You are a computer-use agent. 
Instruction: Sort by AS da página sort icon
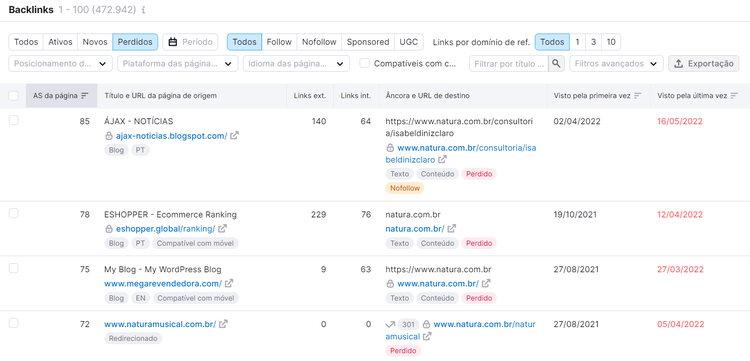coord(85,96)
